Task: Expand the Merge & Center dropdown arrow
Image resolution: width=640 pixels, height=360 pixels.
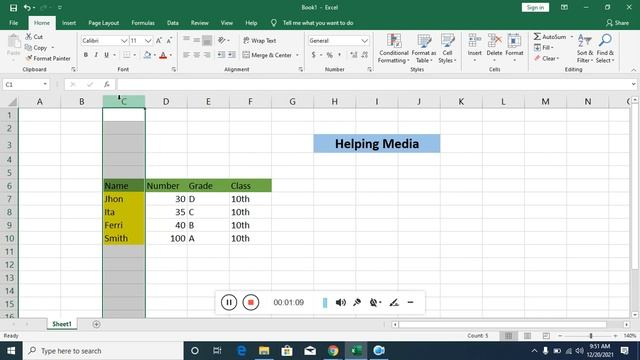Action: pyautogui.click(x=297, y=55)
